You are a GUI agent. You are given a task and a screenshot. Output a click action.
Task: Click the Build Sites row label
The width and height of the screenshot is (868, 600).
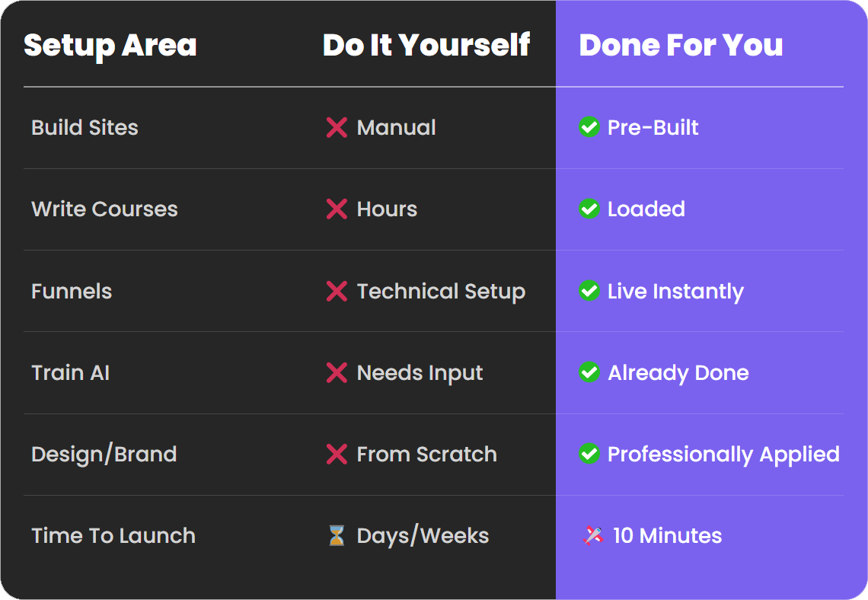tap(85, 127)
